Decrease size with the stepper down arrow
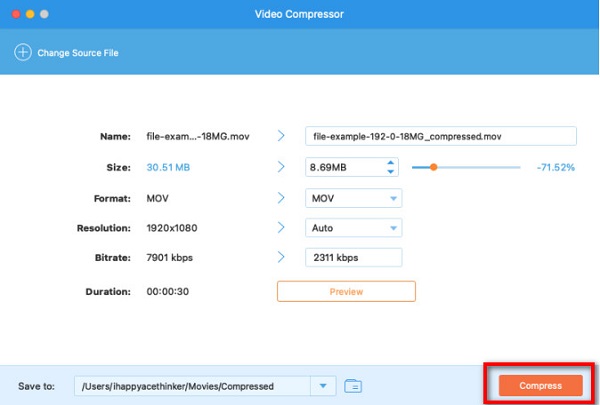 [390, 171]
